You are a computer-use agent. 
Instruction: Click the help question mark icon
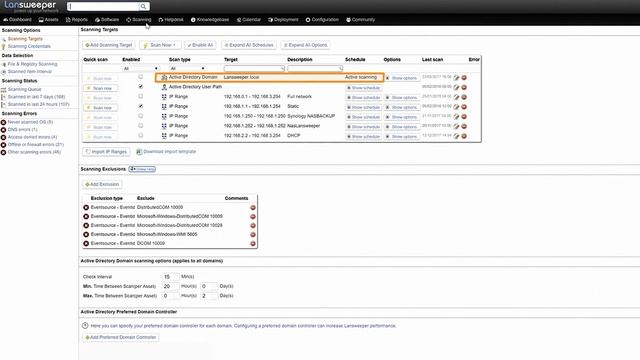[85, 326]
